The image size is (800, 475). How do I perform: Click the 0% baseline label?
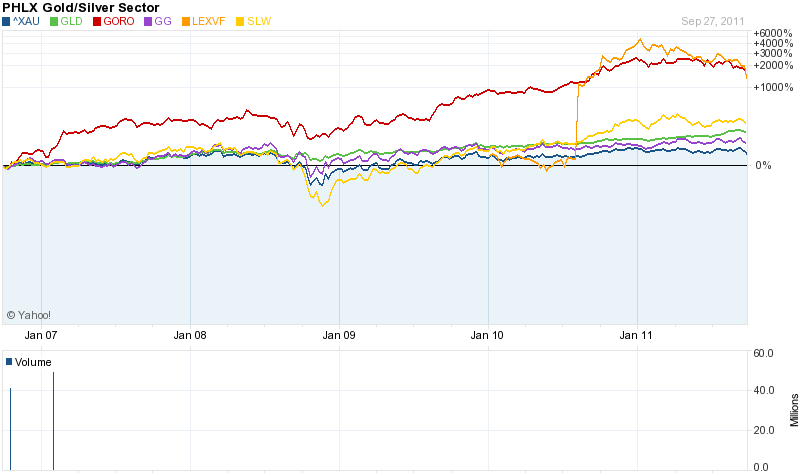[x=763, y=165]
